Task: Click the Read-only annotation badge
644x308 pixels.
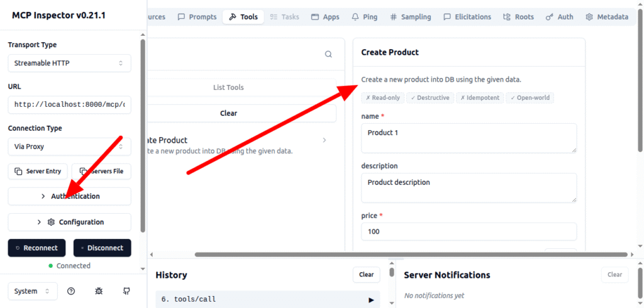Action: [x=383, y=97]
